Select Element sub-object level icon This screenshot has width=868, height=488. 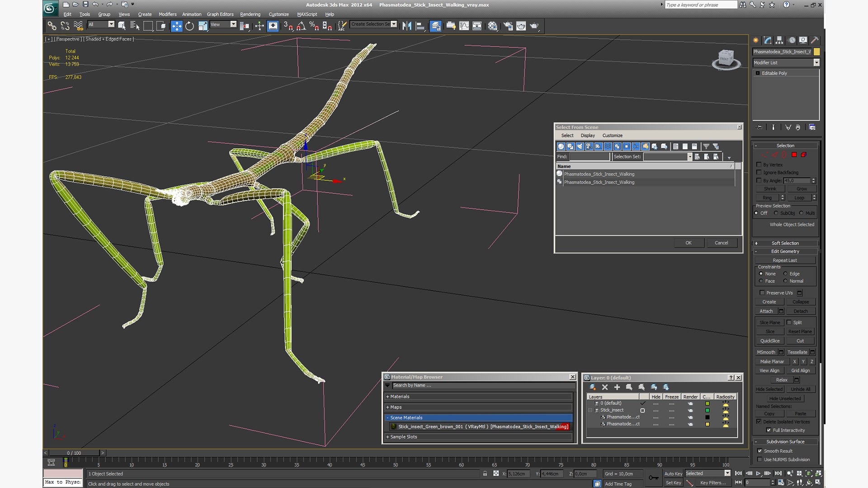pyautogui.click(x=804, y=155)
